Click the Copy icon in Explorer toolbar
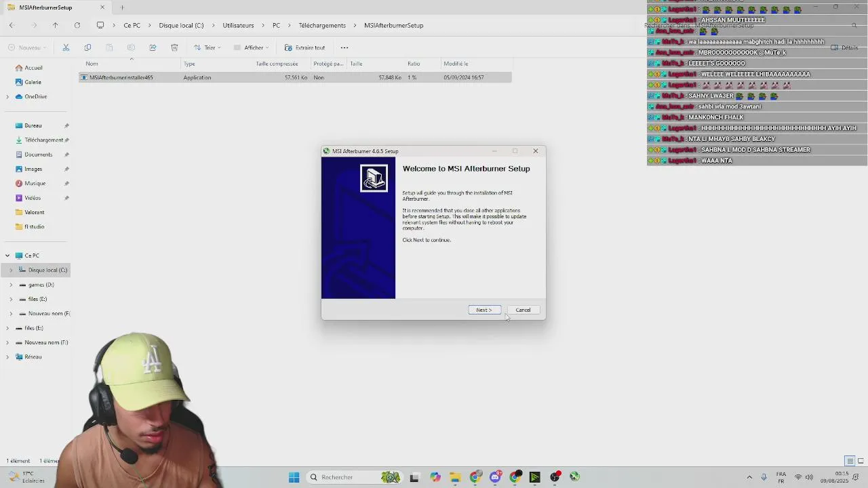The image size is (868, 488). click(x=87, y=47)
